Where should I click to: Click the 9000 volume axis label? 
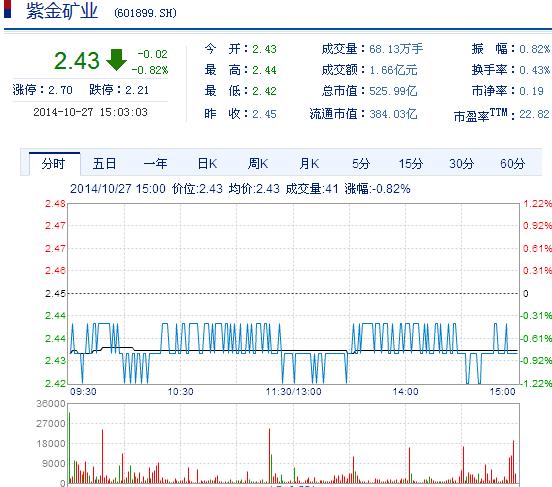point(54,464)
